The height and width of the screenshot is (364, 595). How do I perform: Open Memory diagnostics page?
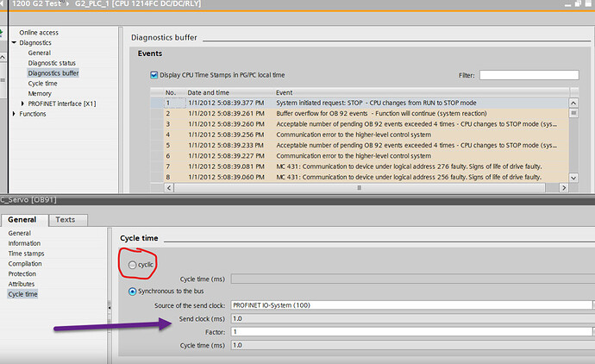pyautogui.click(x=40, y=93)
